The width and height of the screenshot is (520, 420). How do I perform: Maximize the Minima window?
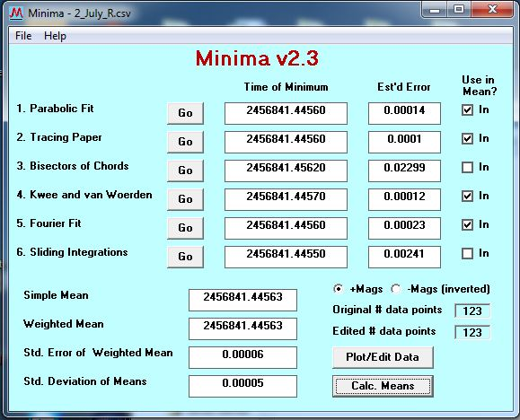pyautogui.click(x=459, y=10)
